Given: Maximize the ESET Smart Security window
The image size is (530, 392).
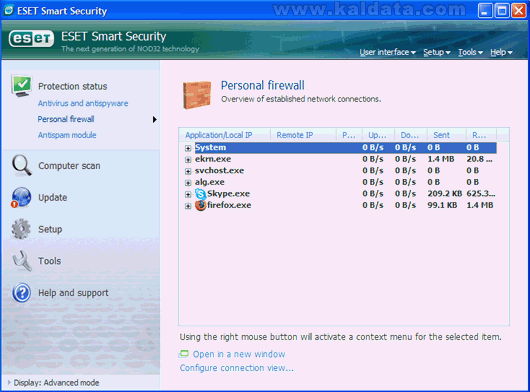Looking at the screenshot, I should tap(502, 10).
